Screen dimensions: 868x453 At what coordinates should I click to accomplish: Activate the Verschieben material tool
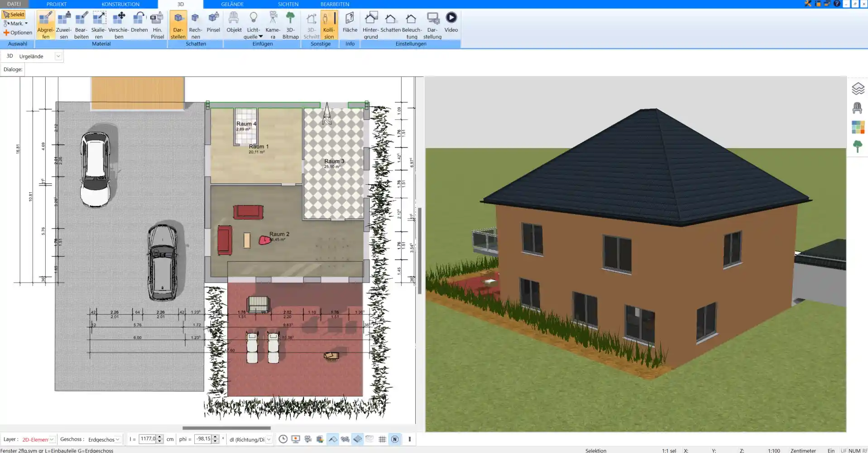click(119, 25)
